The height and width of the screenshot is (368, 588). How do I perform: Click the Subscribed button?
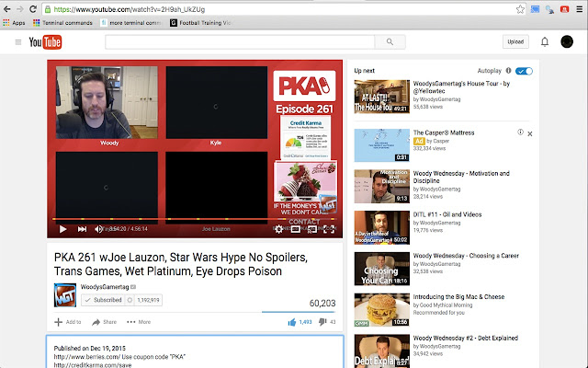point(103,300)
